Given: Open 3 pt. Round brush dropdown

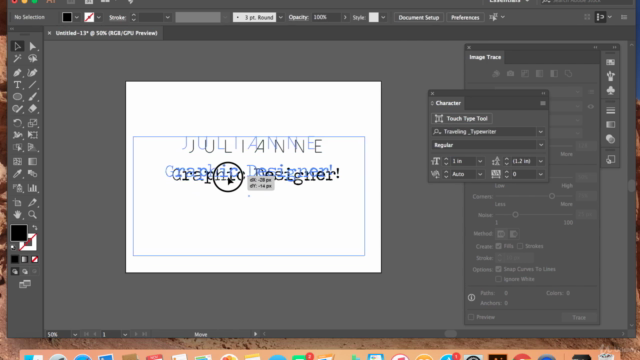Looking at the screenshot, I should click(x=280, y=18).
